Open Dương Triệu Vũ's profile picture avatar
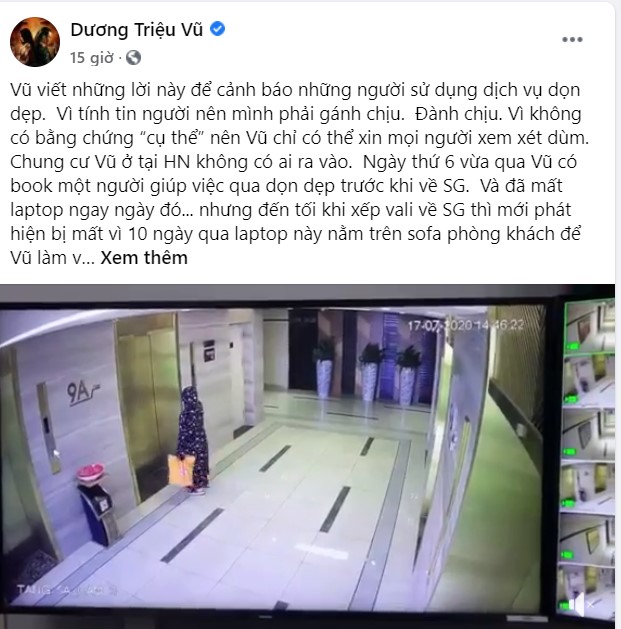Image resolution: width=621 pixels, height=629 pixels. [x=35, y=42]
